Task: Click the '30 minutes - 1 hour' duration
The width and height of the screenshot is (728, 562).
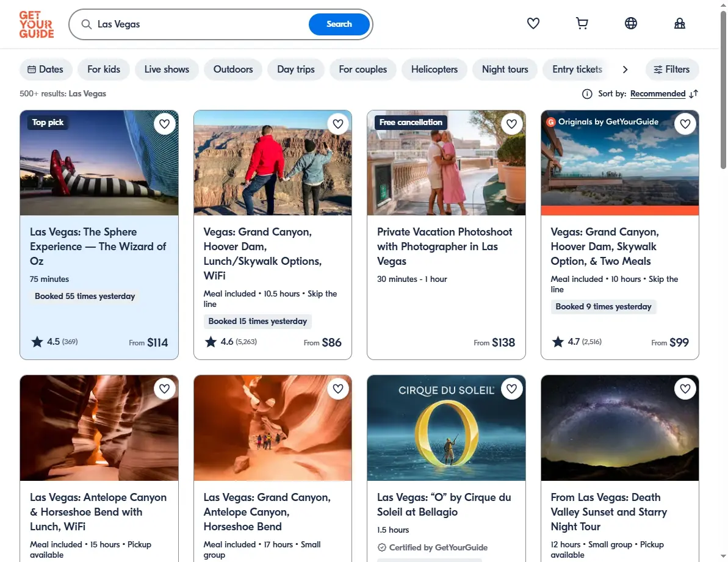Action: 412,279
